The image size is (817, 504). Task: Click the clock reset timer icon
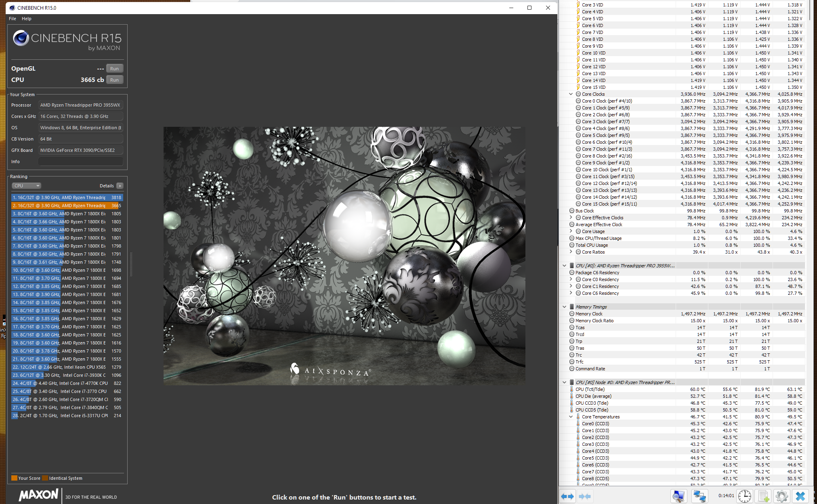744,496
